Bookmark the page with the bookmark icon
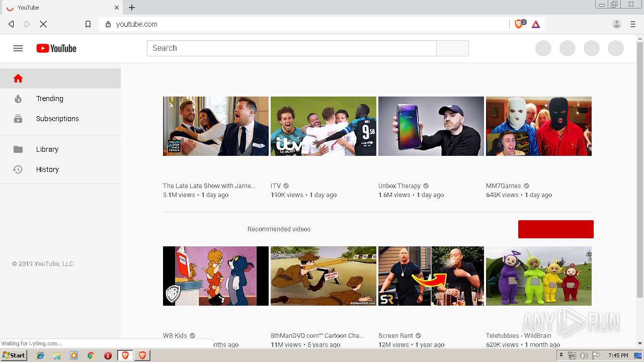This screenshot has height=362, width=644. click(88, 24)
